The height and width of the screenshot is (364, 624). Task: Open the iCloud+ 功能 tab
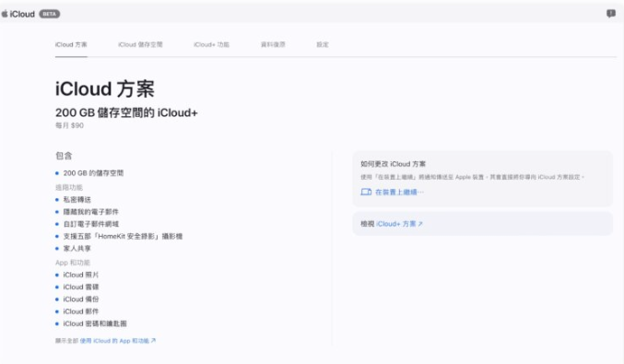coord(211,44)
